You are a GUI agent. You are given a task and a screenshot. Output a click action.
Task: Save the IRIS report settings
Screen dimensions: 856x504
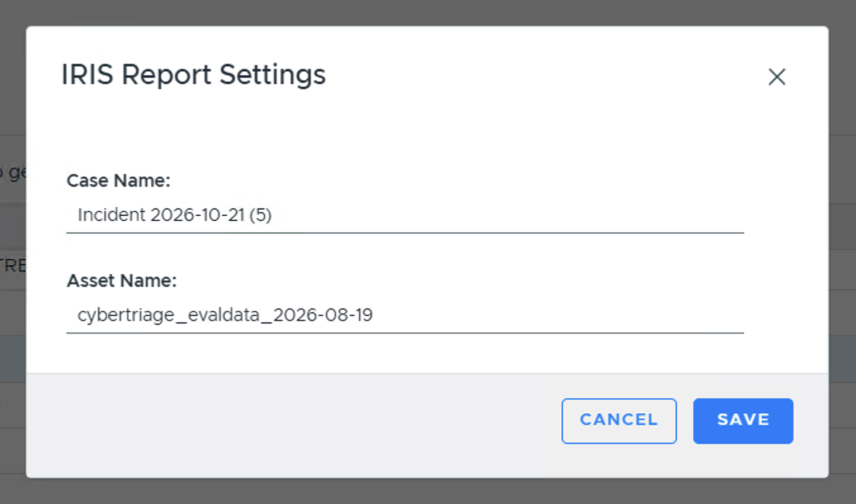click(x=743, y=420)
